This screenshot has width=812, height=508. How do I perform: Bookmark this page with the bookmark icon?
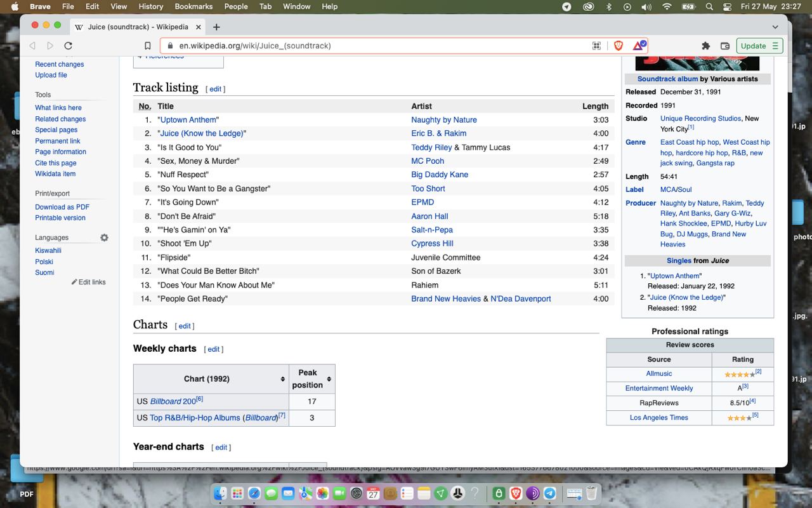pos(147,46)
